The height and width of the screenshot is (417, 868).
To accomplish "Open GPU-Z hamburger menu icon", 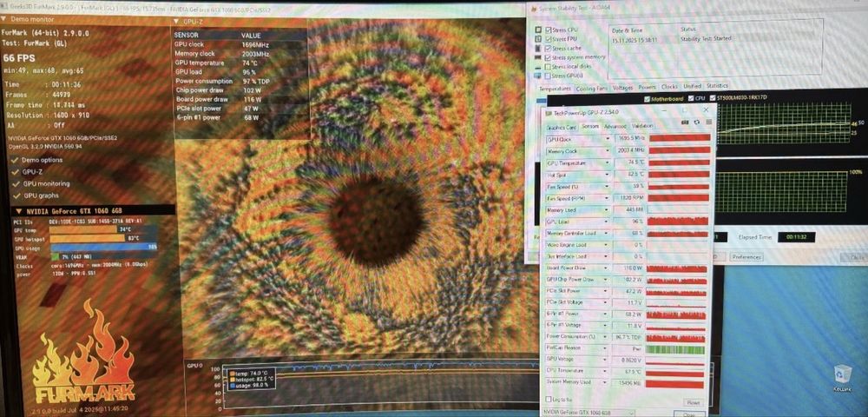I will [x=708, y=122].
